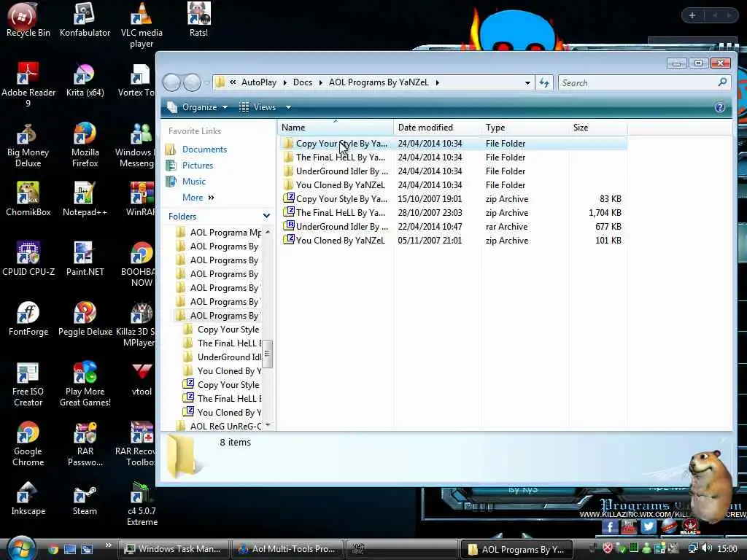
Task: Launch CPUID CPU-Z
Action: [x=28, y=259]
